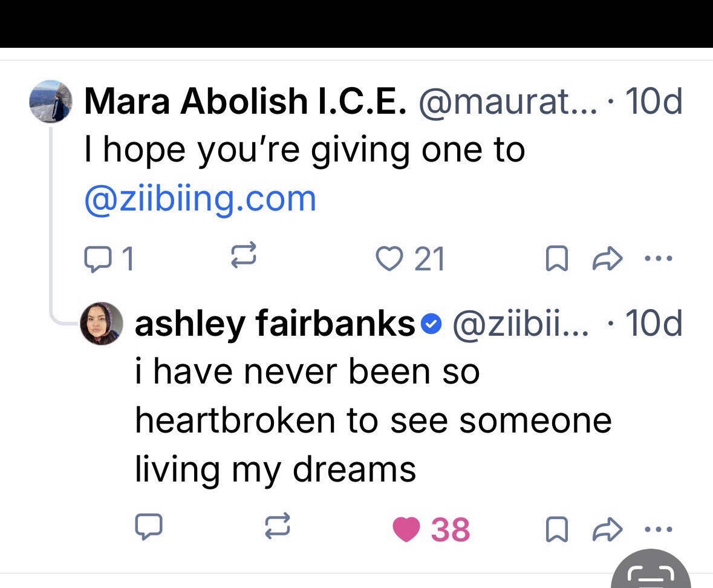The image size is (713, 588).
Task: Unlike ashley fairbanks' post with 38 likes
Action: (406, 529)
